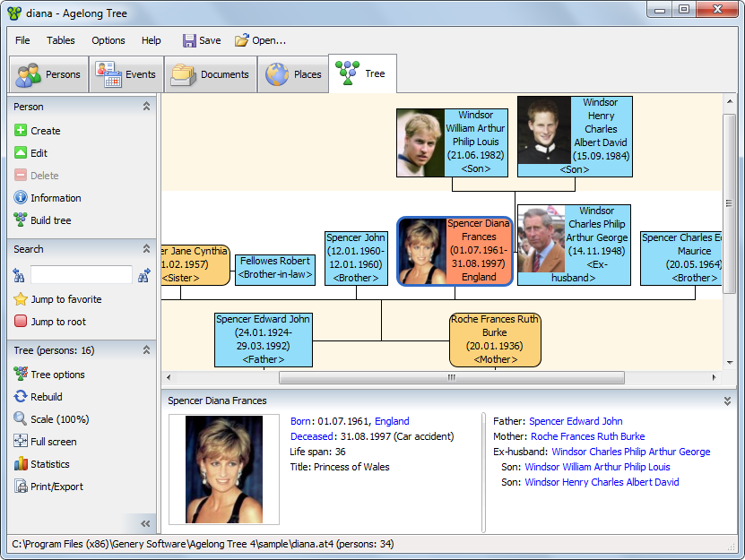Collapse the Person panel section

point(146,107)
